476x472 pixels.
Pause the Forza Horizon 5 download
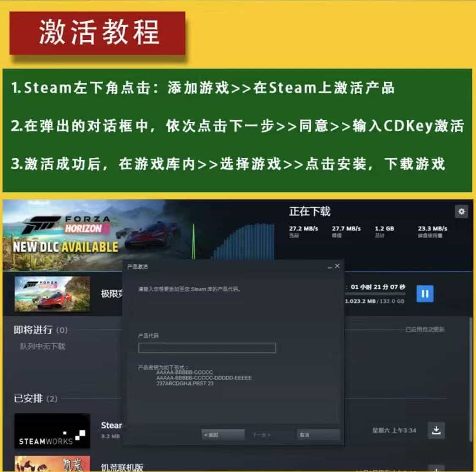(425, 294)
